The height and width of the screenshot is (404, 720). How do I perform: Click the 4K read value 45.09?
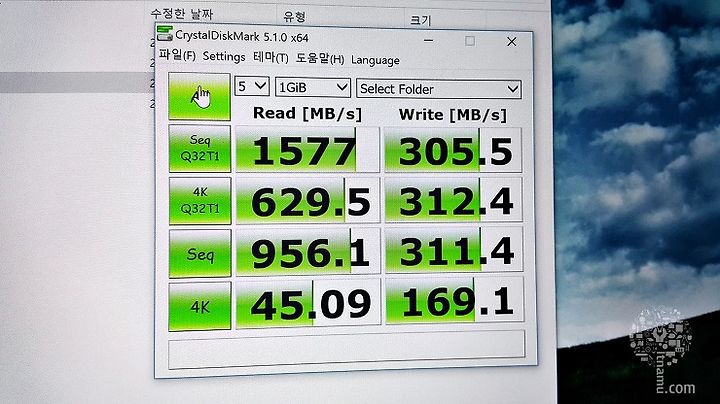click(x=308, y=303)
